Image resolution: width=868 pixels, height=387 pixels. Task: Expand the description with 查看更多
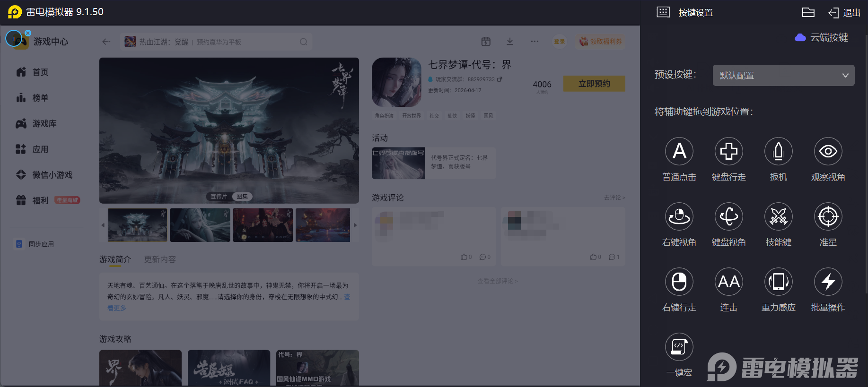[116, 308]
